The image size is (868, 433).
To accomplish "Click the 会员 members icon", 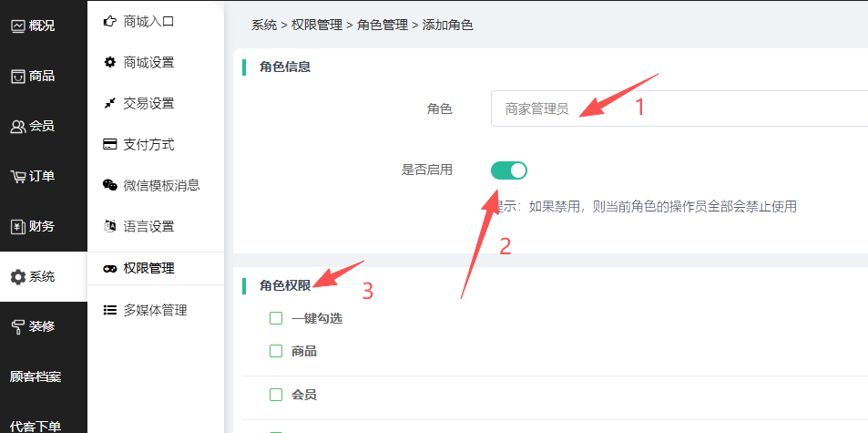I will (17, 127).
